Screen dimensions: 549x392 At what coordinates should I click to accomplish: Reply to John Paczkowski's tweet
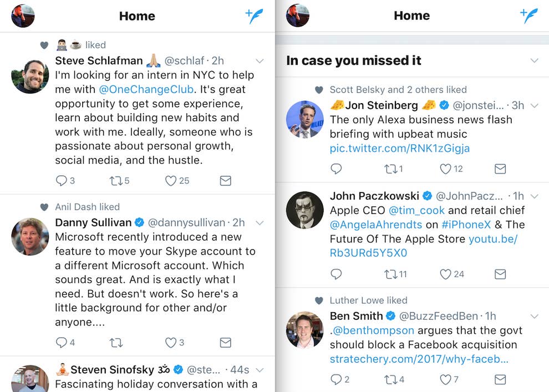[336, 274]
